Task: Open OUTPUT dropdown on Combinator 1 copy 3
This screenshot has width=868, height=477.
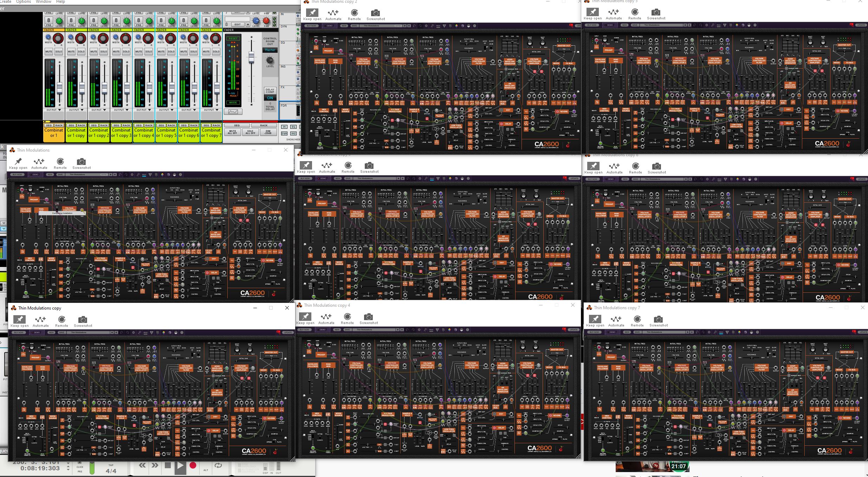Action: click(x=121, y=110)
